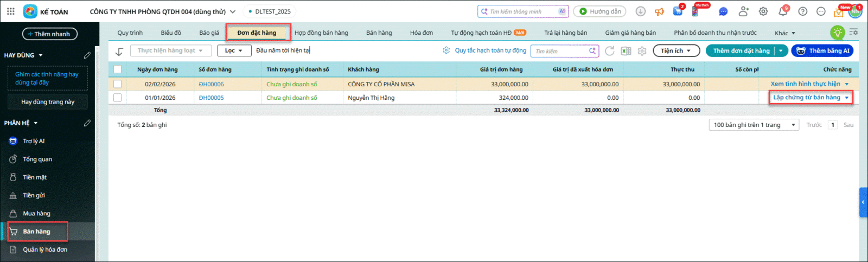Open the Tiện ích dropdown
The height and width of the screenshot is (262, 868).
tap(675, 51)
